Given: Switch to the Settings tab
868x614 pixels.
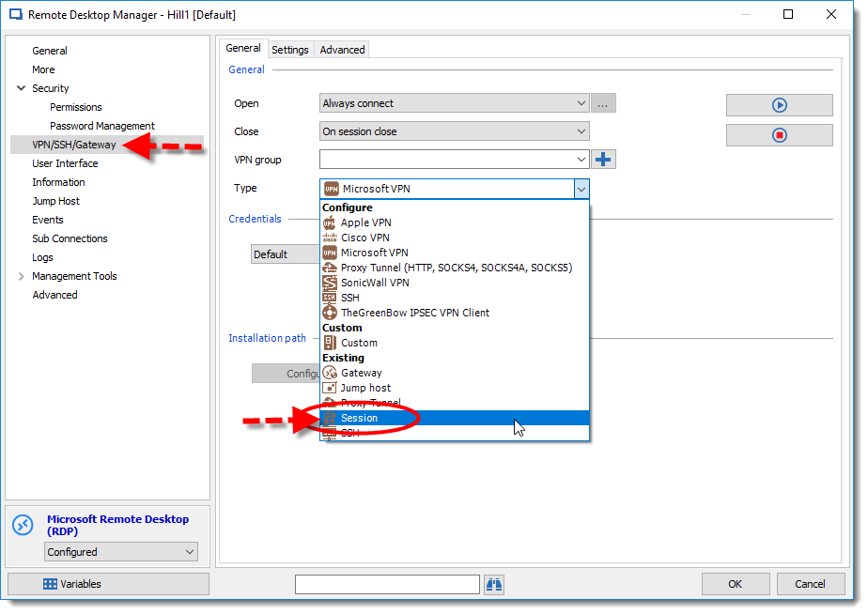Looking at the screenshot, I should [x=289, y=48].
